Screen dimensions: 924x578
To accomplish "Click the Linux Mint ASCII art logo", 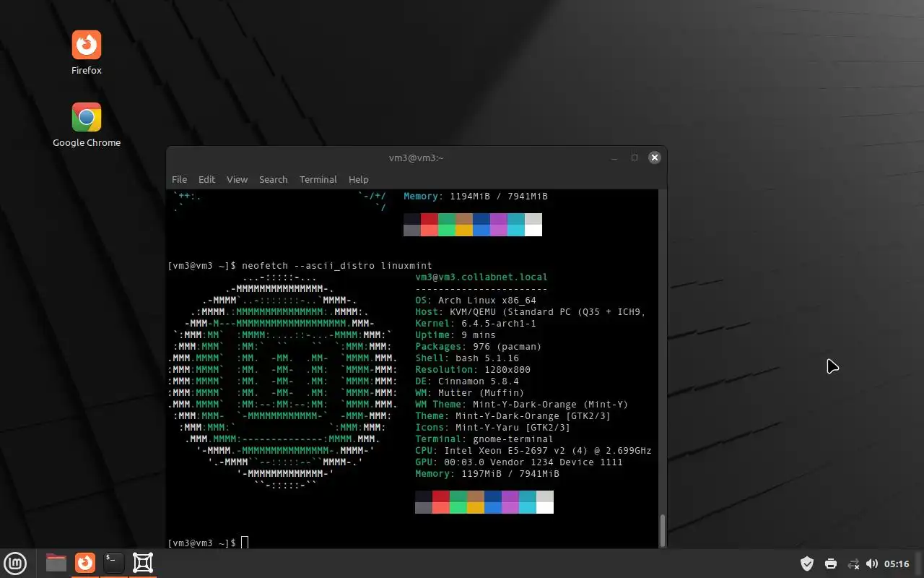I will pos(282,381).
